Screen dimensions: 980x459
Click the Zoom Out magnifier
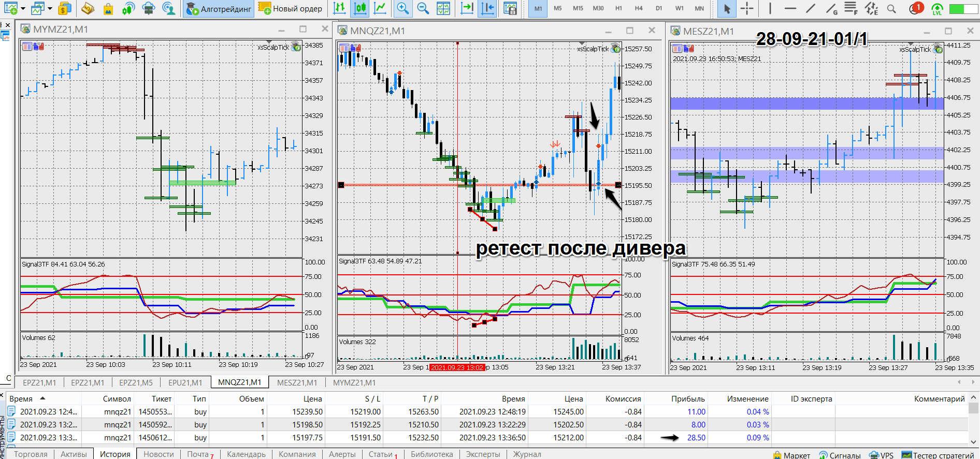pos(423,8)
